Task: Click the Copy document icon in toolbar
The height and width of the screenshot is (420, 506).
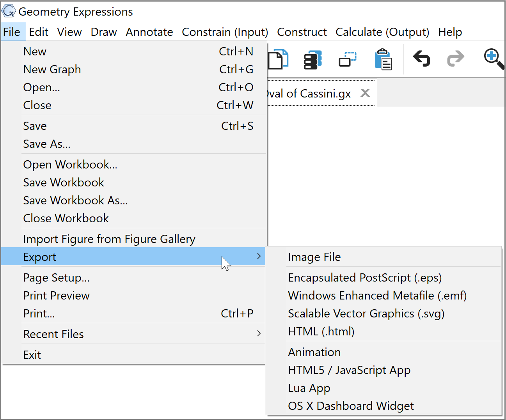Action: coord(279,60)
